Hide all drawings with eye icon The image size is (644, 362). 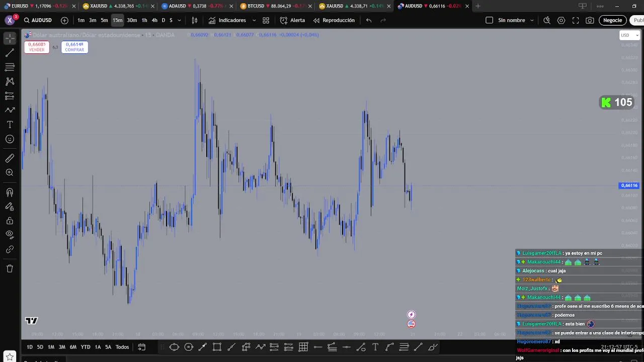pyautogui.click(x=10, y=234)
